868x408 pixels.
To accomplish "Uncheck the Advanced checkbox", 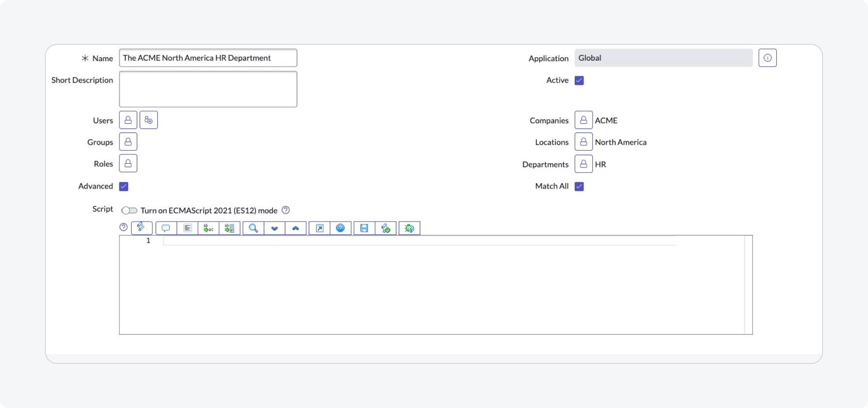I will [124, 187].
